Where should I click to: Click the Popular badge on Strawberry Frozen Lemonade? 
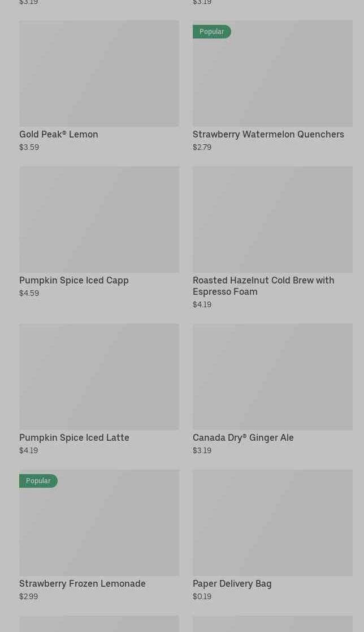tap(38, 481)
